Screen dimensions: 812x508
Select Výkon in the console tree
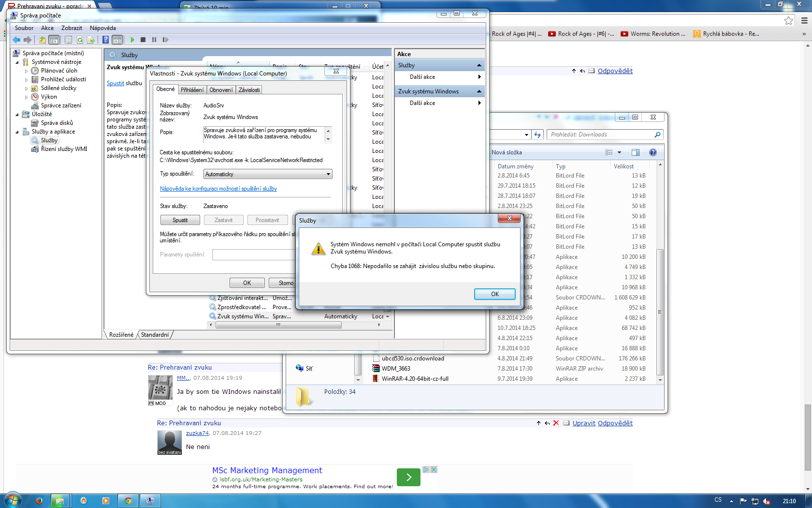[x=49, y=97]
